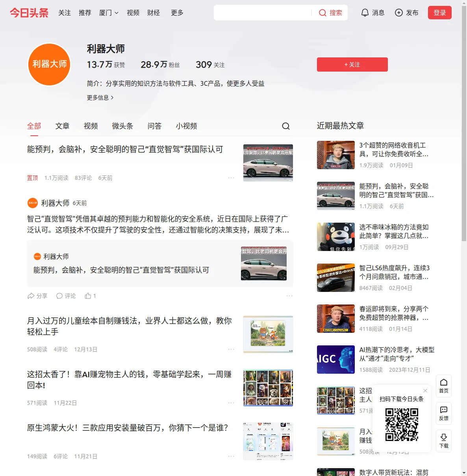Screen dimensions: 467x476
Task: Switch to the 小视频 tab
Action: [187, 126]
